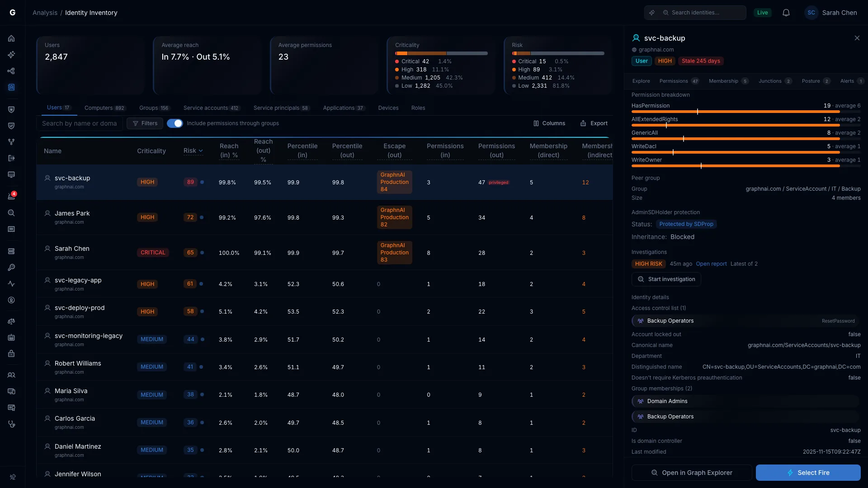
Task: Open the Filters dropdown
Action: pos(145,123)
